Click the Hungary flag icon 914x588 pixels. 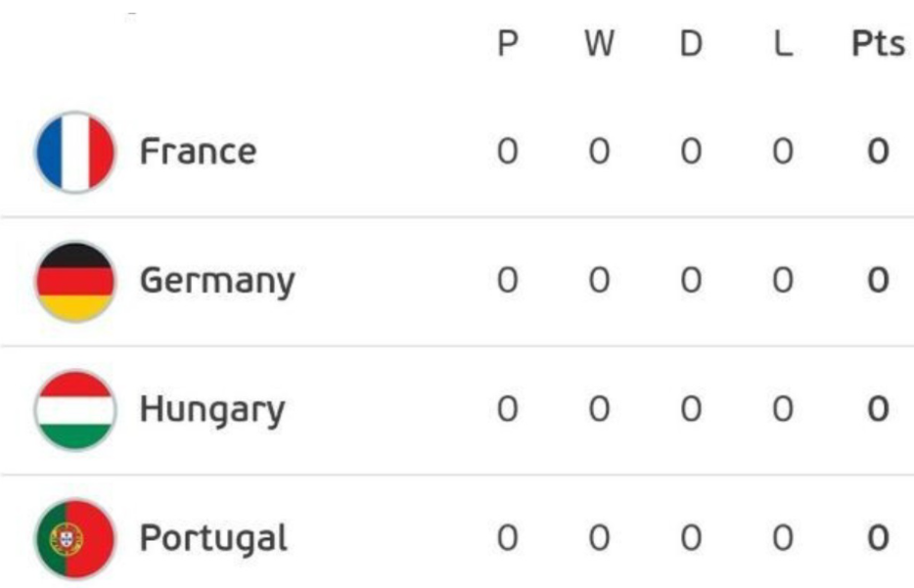75,410
